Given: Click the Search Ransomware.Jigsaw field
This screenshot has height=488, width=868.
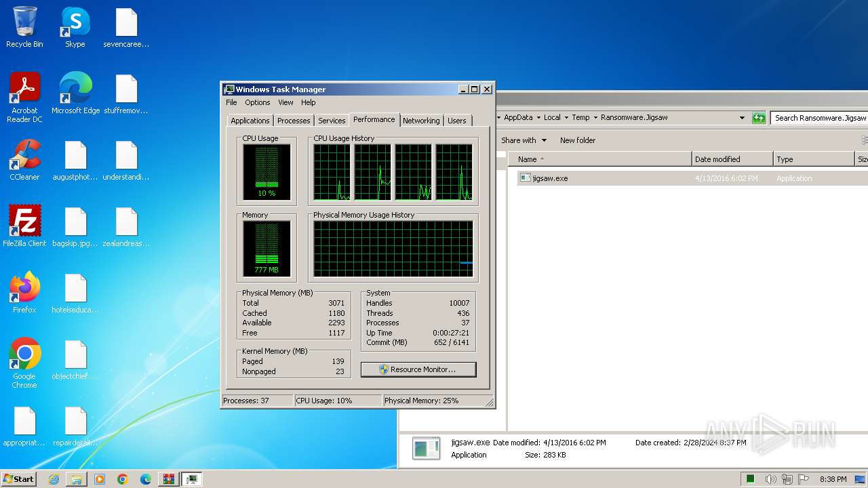Looking at the screenshot, I should click(818, 118).
